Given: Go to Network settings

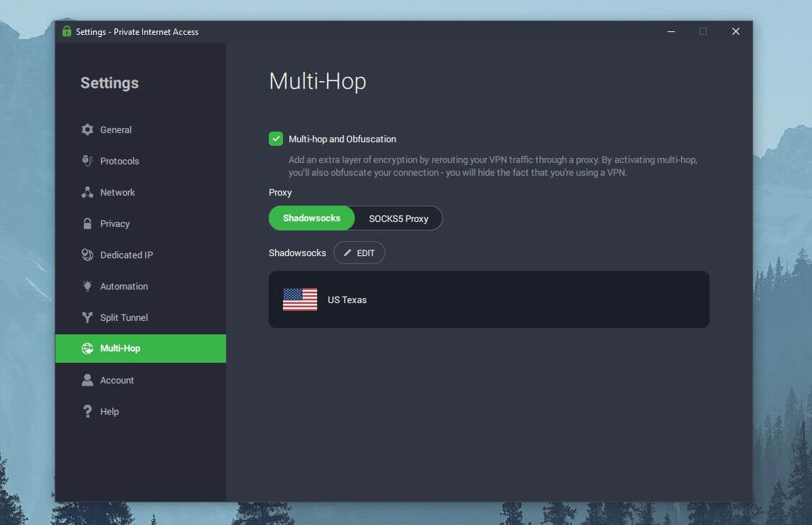Looking at the screenshot, I should click(141, 192).
